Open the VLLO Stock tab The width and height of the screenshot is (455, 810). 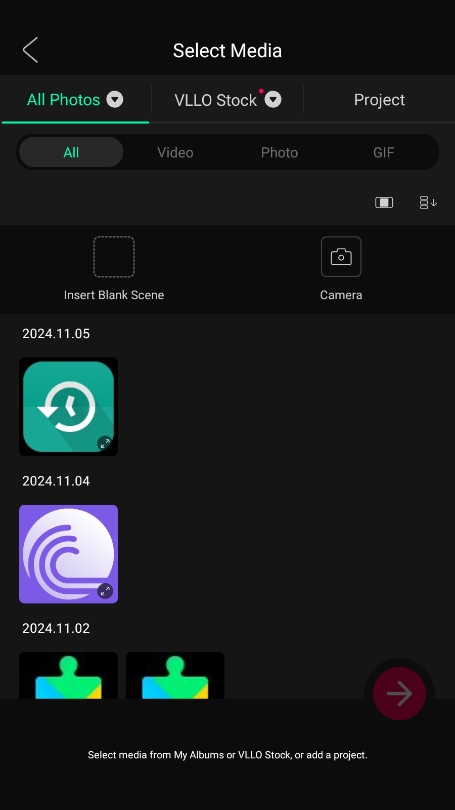[x=216, y=100]
